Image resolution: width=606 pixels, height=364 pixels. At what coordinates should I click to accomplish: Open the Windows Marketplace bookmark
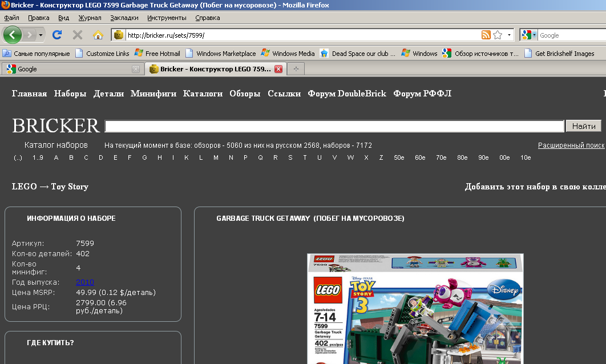click(x=221, y=53)
